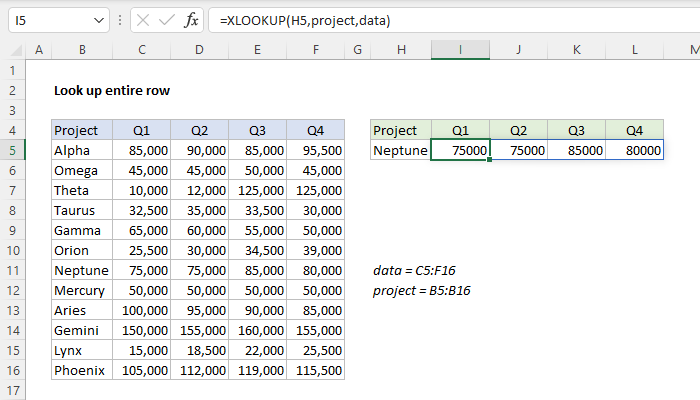The height and width of the screenshot is (400, 700).
Task: Select Alpha's Q4 value 95,500
Action: (316, 150)
